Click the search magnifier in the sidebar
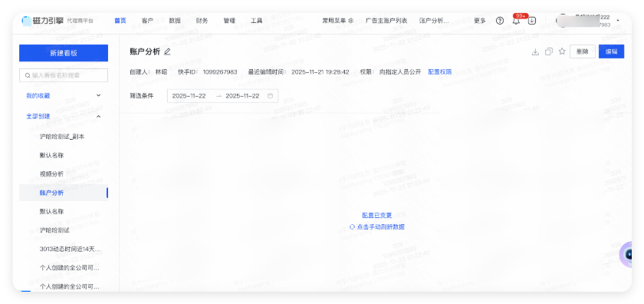The image size is (644, 304). coord(28,75)
